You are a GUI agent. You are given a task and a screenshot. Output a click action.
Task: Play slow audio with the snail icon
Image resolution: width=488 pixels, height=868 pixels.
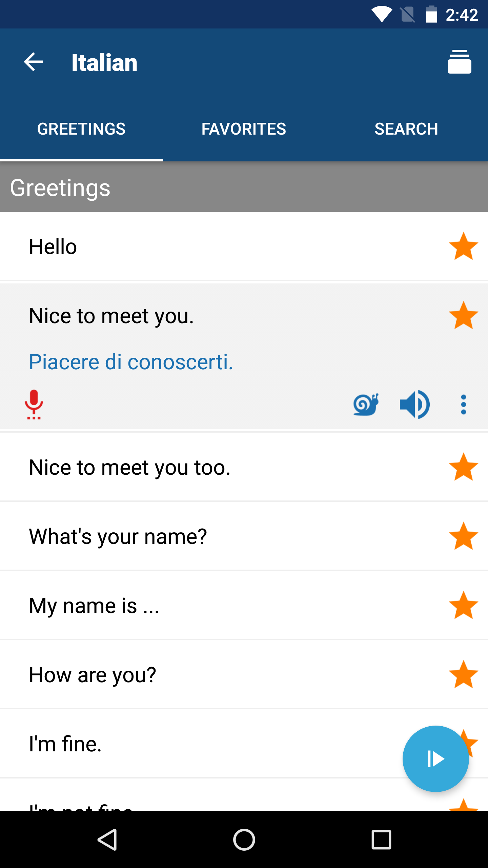point(366,404)
